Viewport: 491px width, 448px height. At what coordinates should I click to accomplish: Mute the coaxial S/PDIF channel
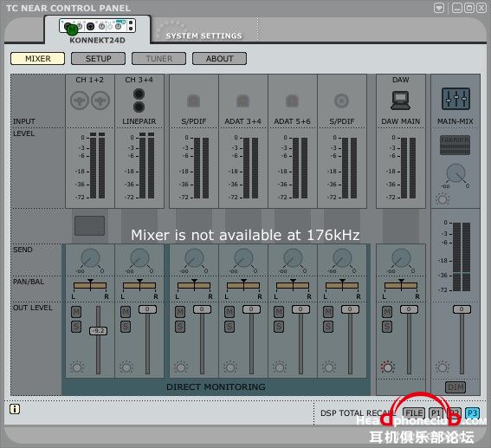pos(328,312)
